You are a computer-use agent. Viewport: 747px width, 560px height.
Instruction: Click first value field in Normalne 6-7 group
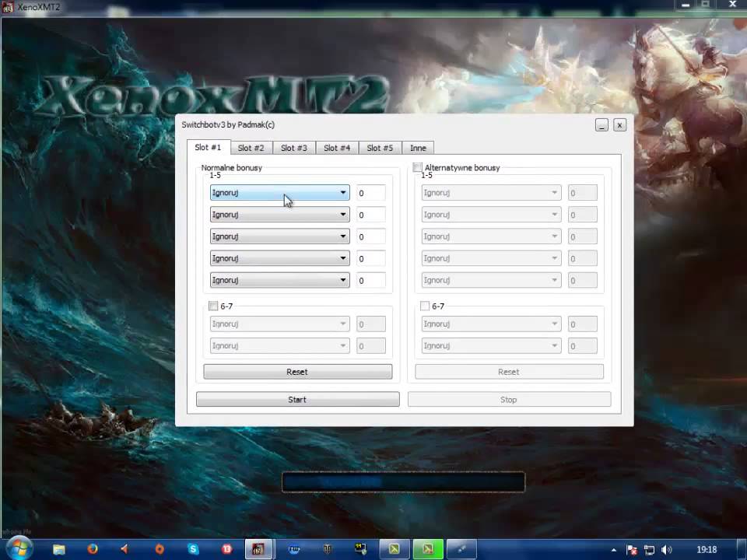pos(370,324)
